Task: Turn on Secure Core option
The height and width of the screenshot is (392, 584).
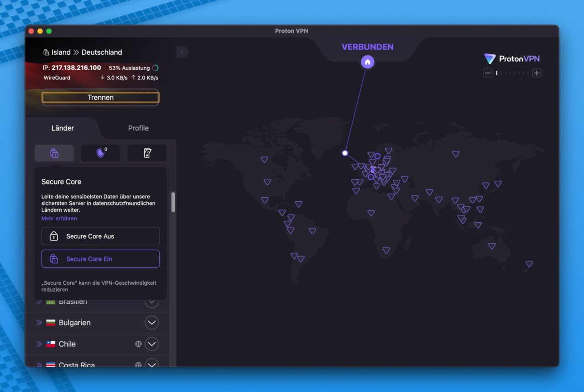Action: click(100, 259)
